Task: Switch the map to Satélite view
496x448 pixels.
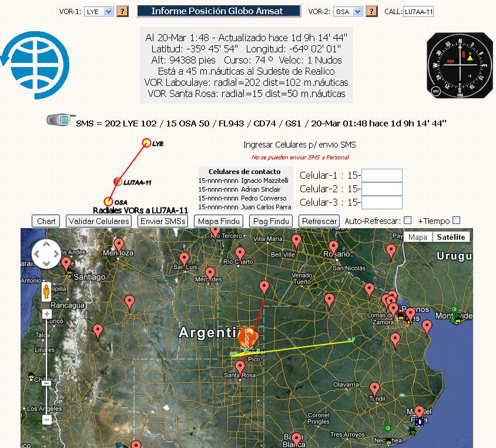Action: coord(451,237)
